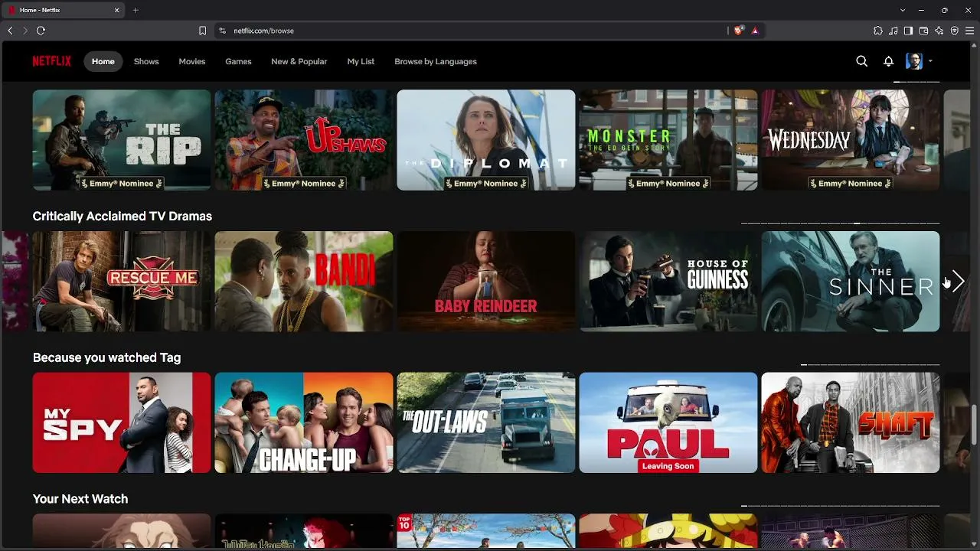Expand the profile account menu caret

930,61
